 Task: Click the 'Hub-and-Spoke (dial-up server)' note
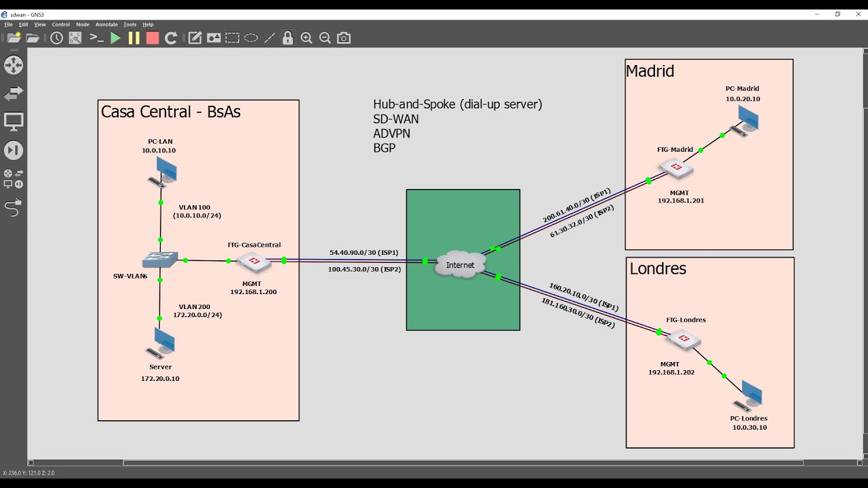pyautogui.click(x=458, y=104)
